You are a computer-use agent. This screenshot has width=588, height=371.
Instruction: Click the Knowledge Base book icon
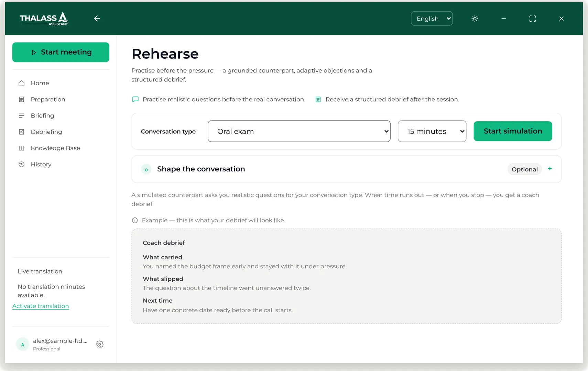pos(21,148)
